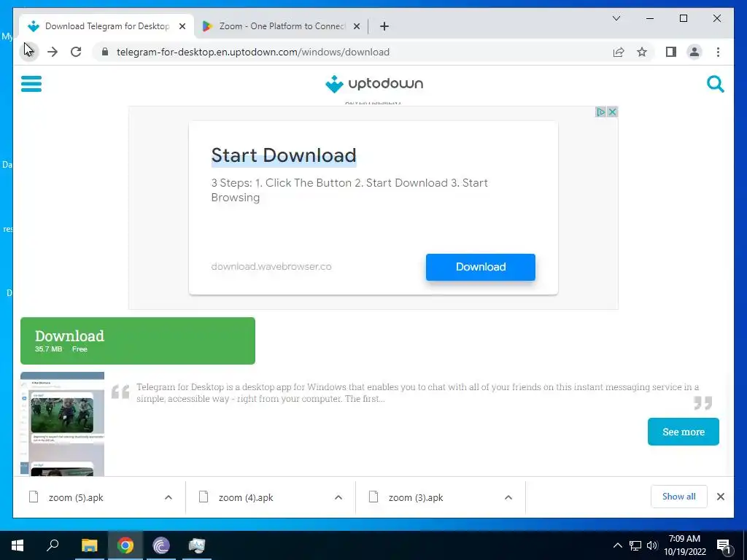Viewport: 747px width, 560px height.
Task: Close the Zoom - One Platform tab
Action: tap(356, 26)
